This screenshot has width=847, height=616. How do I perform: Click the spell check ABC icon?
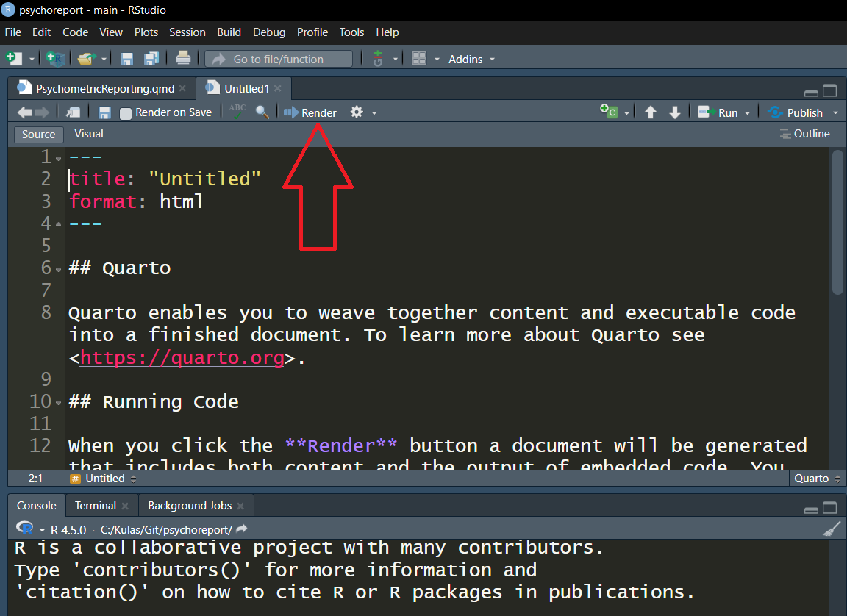pos(237,112)
